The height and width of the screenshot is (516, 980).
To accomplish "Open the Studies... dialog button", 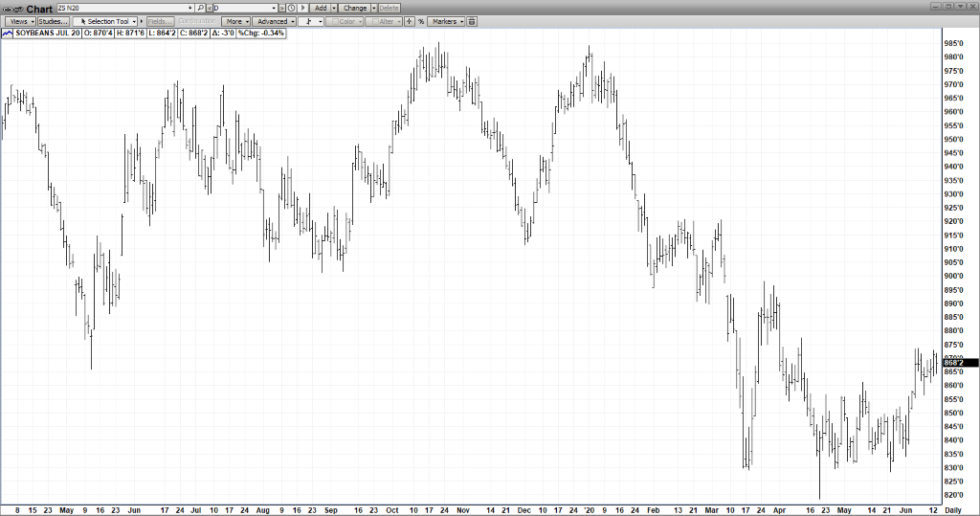I will 54,21.
